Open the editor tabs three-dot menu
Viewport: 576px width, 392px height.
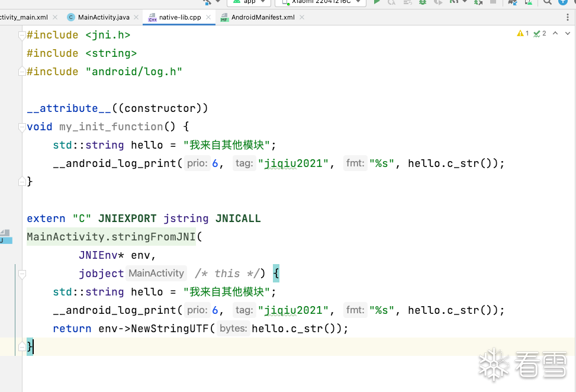pyautogui.click(x=568, y=17)
